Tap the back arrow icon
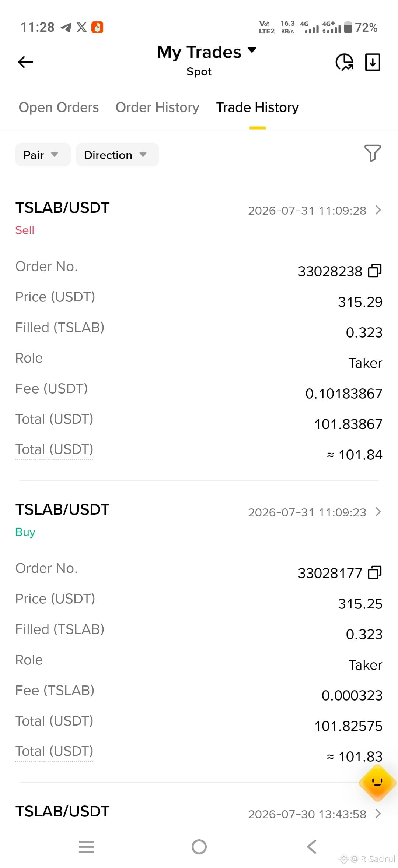 click(25, 62)
